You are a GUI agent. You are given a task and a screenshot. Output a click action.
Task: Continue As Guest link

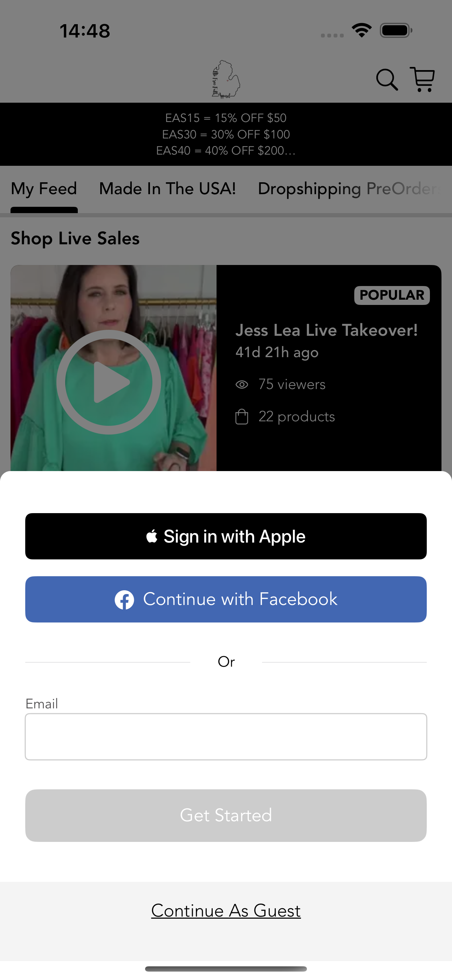pos(226,911)
